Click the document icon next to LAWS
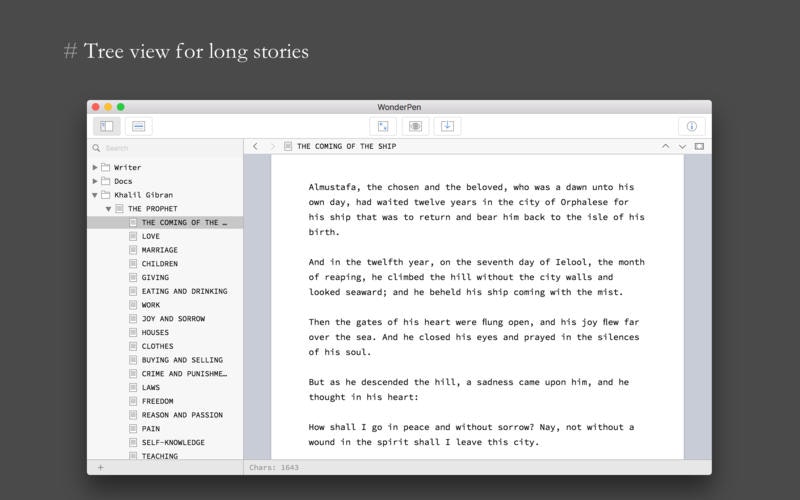 pos(133,388)
